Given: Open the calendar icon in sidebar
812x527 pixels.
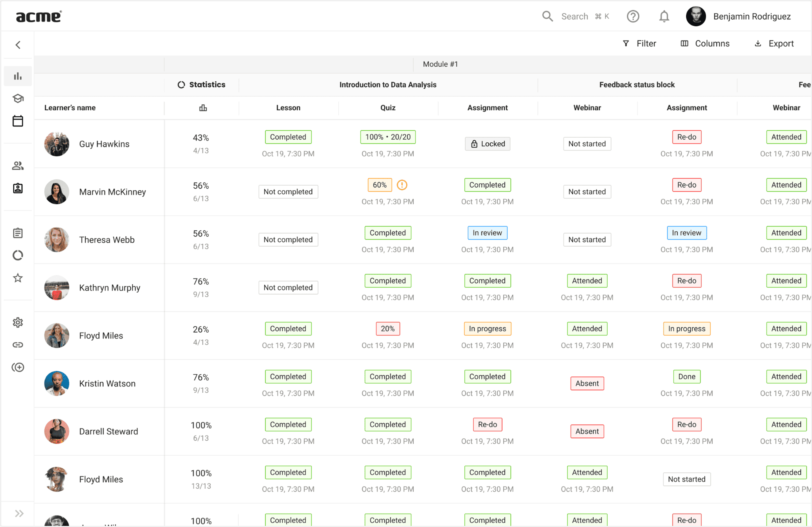Looking at the screenshot, I should 18,121.
